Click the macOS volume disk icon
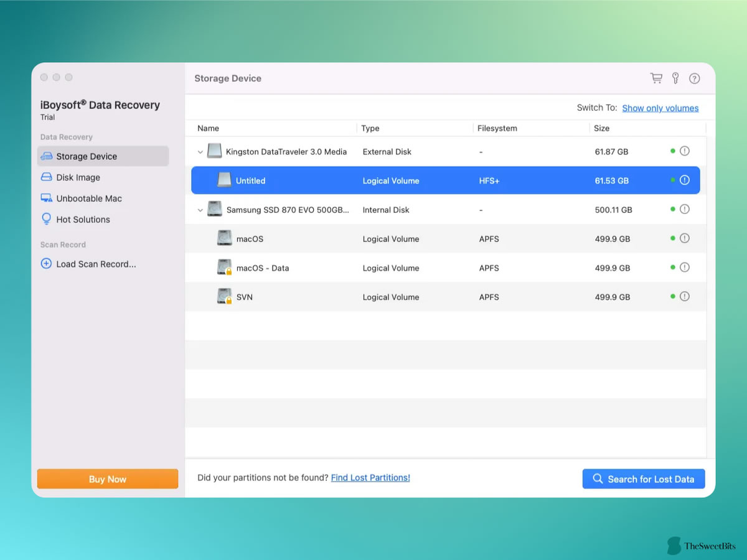The width and height of the screenshot is (747, 560). pyautogui.click(x=225, y=238)
